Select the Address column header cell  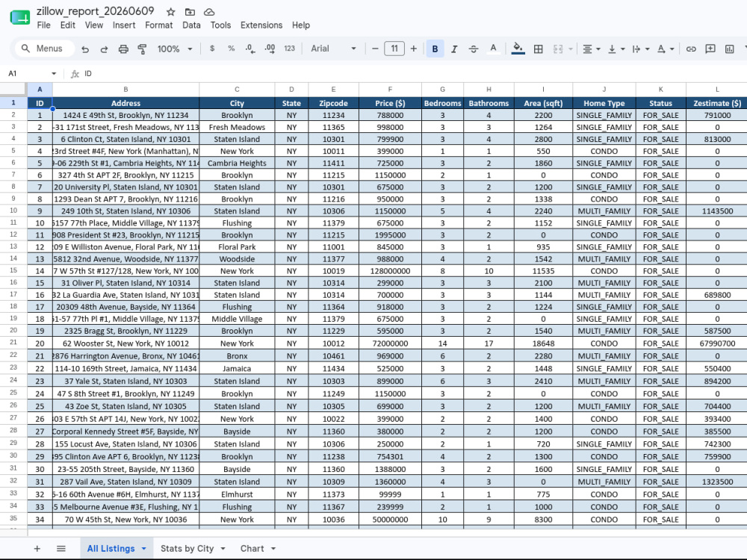(x=125, y=103)
